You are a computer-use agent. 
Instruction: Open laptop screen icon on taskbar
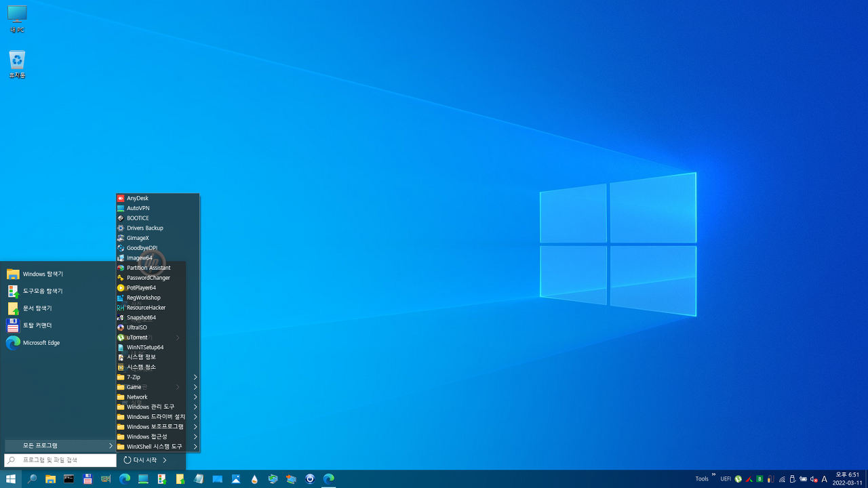tap(143, 479)
